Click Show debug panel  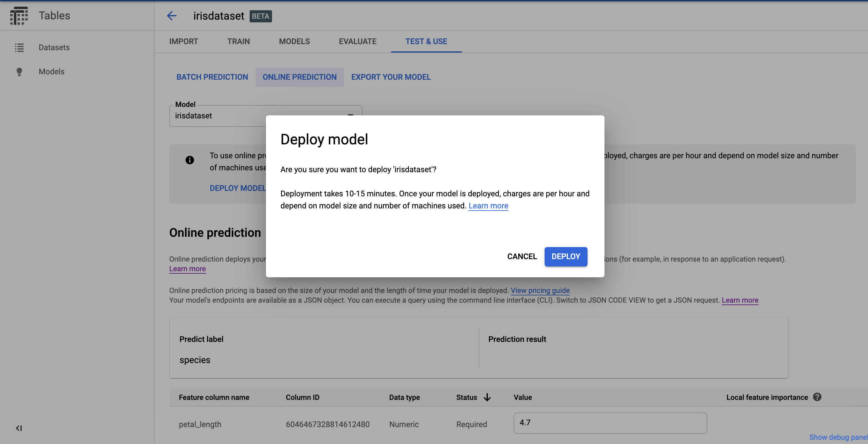click(838, 437)
